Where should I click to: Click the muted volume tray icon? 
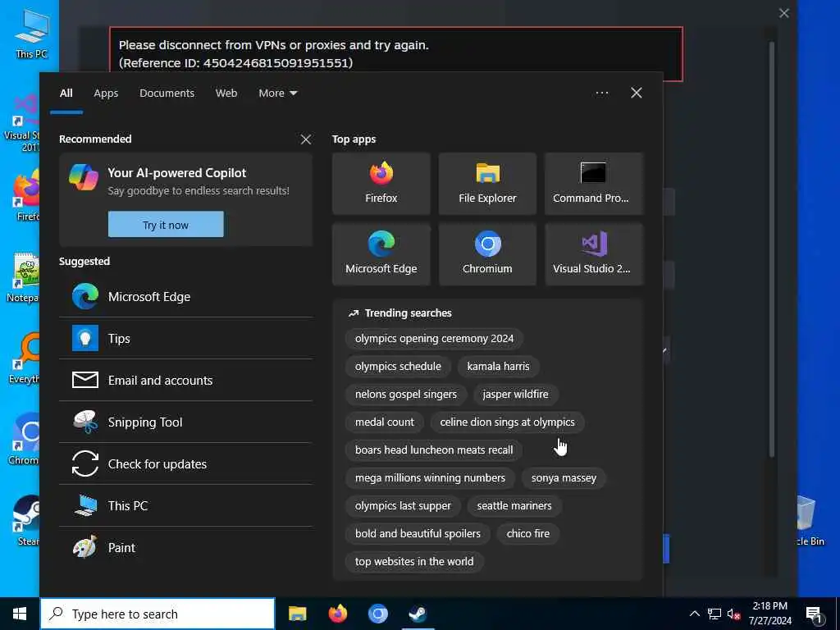pos(733,614)
